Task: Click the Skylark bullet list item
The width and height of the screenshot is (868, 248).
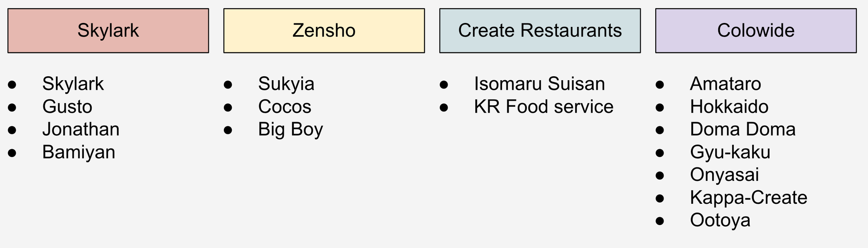Action: point(73,84)
